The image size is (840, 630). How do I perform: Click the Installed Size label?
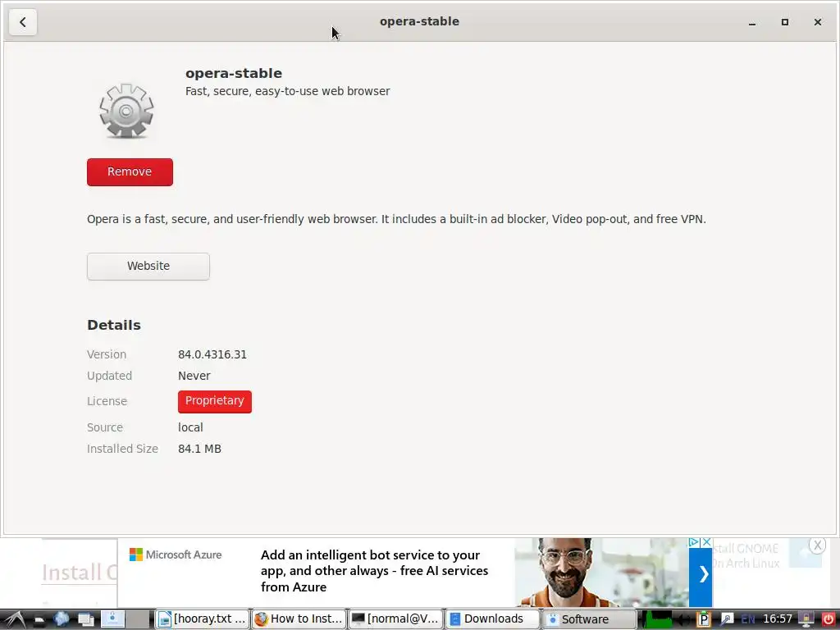[122, 449]
